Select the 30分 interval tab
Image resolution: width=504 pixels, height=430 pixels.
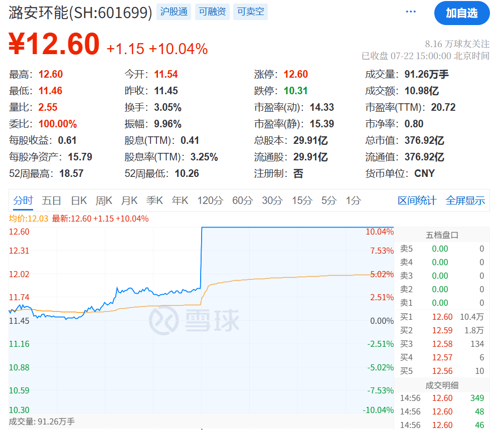click(x=272, y=200)
